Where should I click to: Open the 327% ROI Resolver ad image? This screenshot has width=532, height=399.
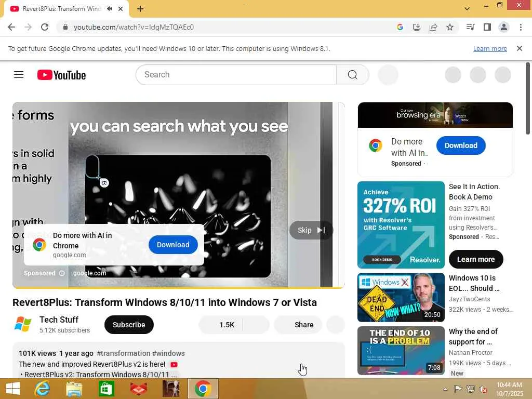[x=401, y=225]
